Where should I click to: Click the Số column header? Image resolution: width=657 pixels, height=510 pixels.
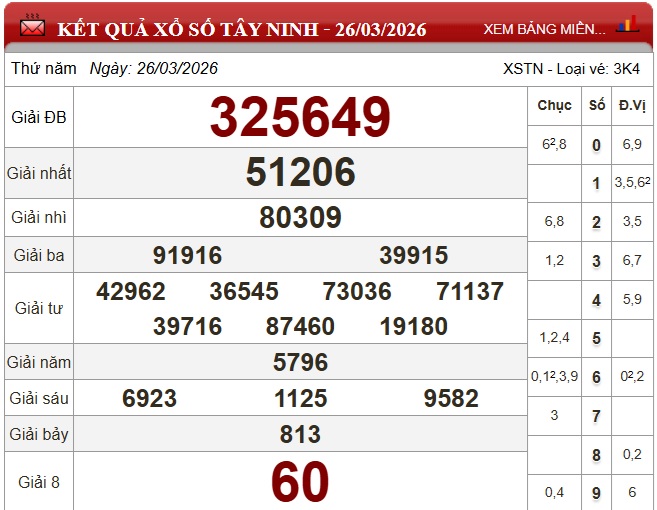click(597, 105)
